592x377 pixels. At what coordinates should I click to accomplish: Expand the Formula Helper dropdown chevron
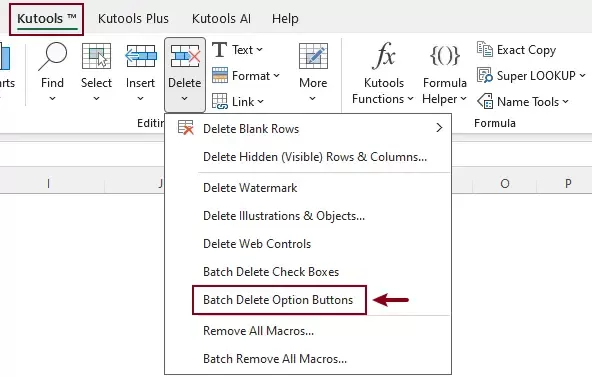point(463,99)
